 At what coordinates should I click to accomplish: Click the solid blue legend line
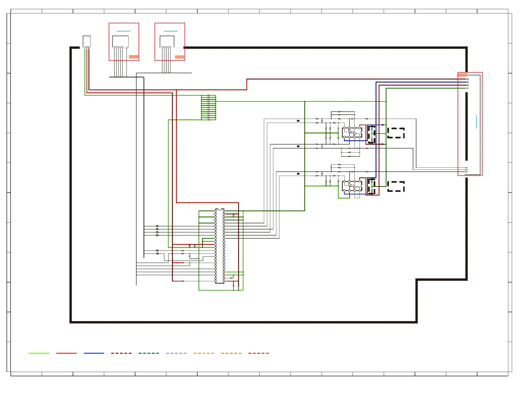point(94,353)
